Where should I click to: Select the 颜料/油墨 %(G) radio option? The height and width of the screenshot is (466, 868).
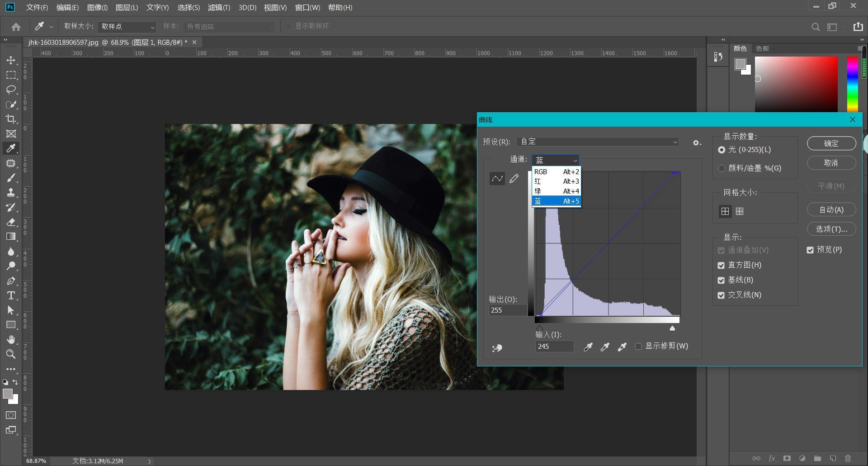pos(722,168)
